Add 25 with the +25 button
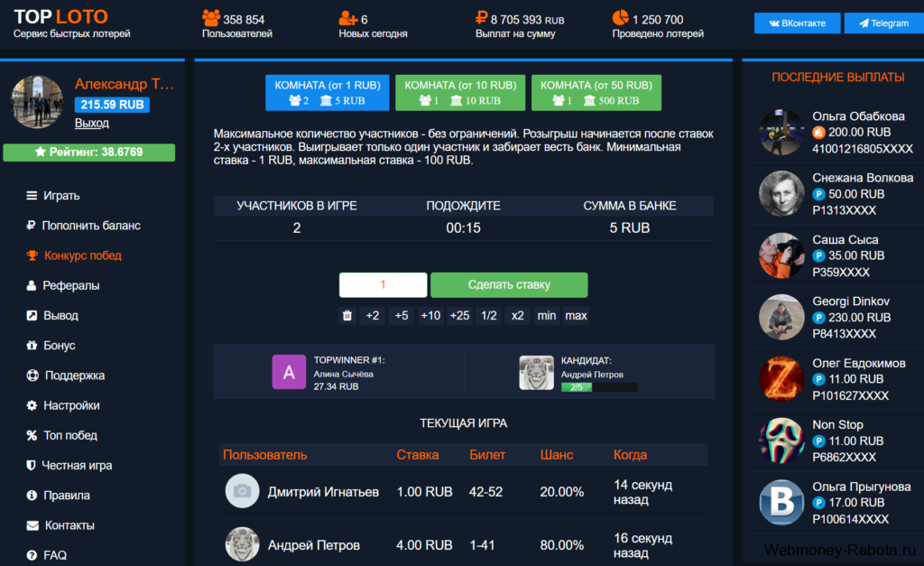 coord(459,315)
